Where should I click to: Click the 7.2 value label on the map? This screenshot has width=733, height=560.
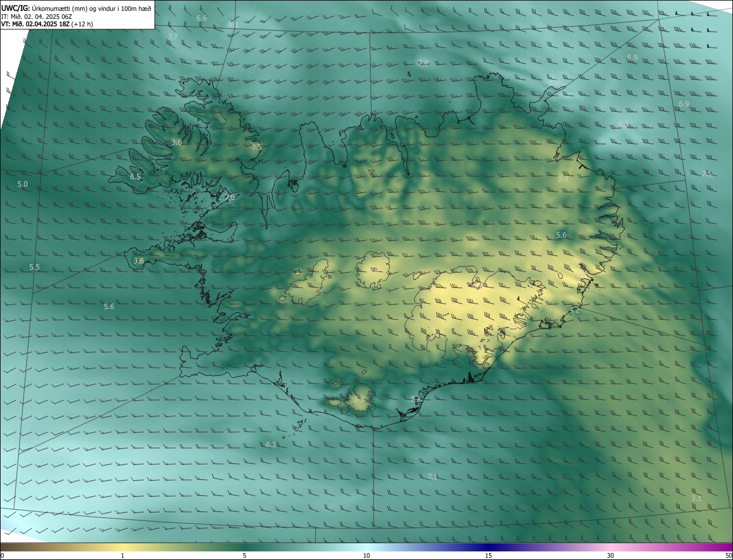(416, 399)
